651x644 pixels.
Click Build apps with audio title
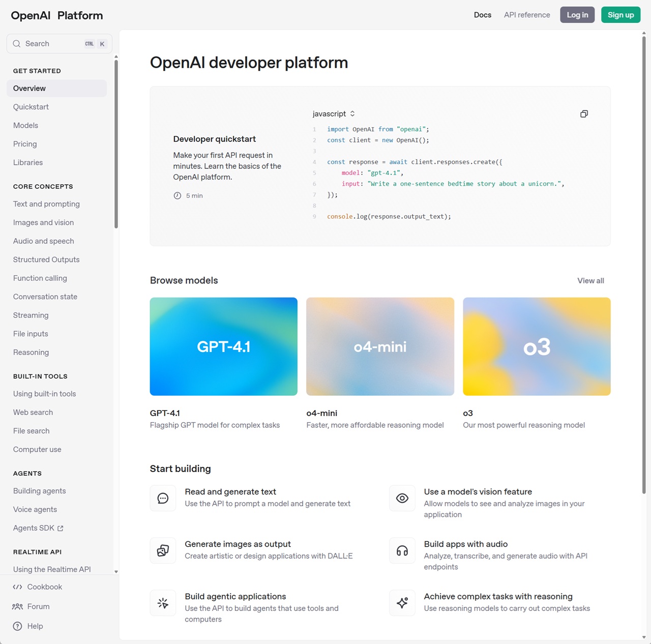click(x=466, y=544)
